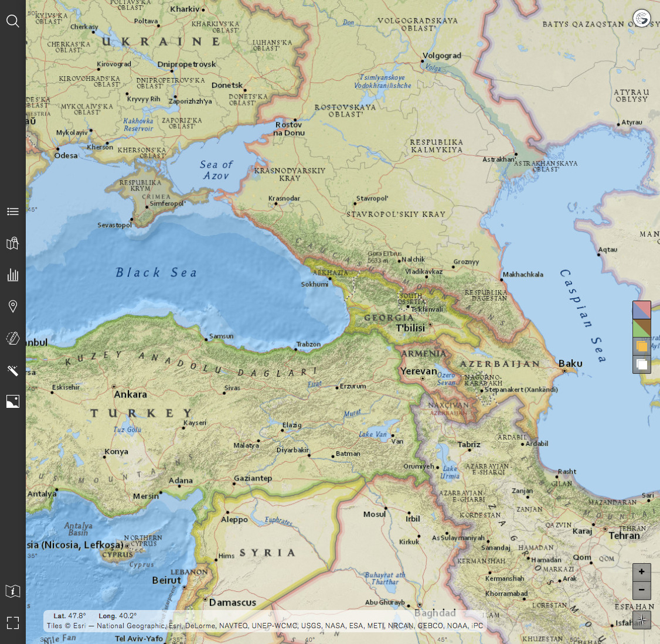Viewport: 660px width, 644px height.
Task: Click the Samsun city label
Action: (x=221, y=336)
